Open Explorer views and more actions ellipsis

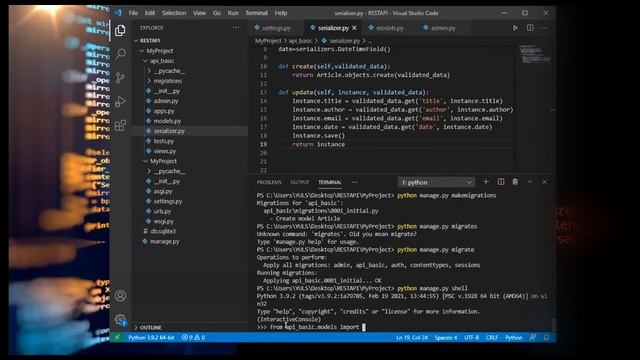pyautogui.click(x=236, y=28)
